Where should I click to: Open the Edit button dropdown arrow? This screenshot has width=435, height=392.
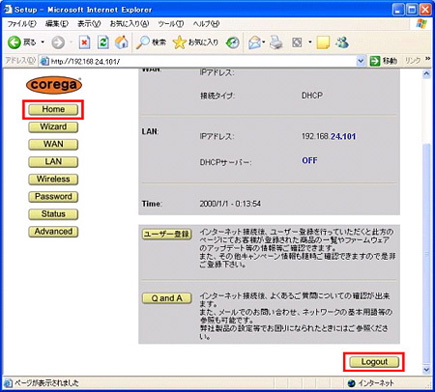pos(310,42)
